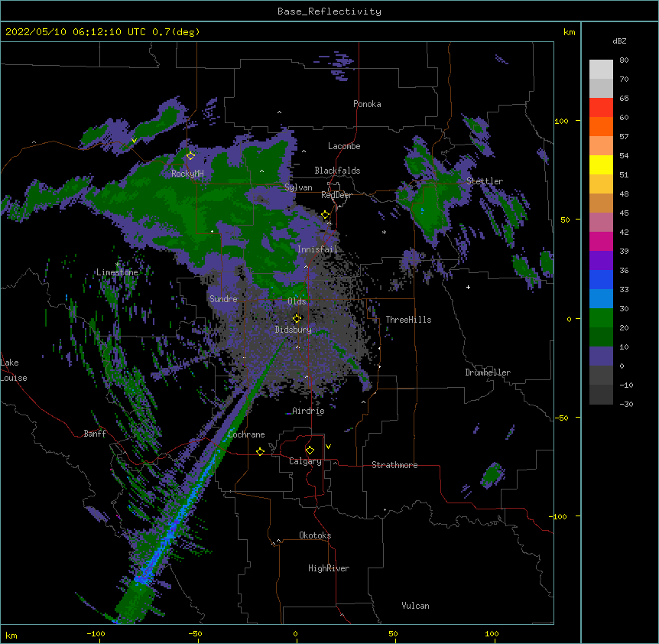Select the yellow 51-54 dBZ legend swatch
The width and height of the screenshot is (659, 644).
pyautogui.click(x=601, y=164)
